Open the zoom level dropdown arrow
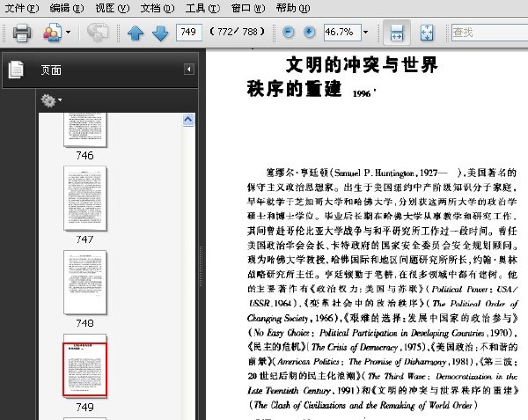Screen dimensions: 528x420 tap(366, 33)
